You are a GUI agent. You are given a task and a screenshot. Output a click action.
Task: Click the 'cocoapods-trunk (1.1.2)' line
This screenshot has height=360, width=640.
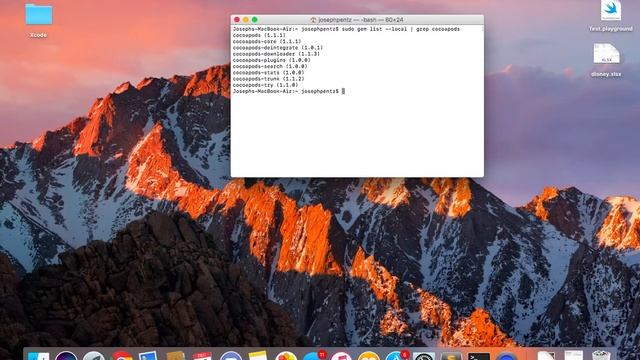[x=268, y=79]
